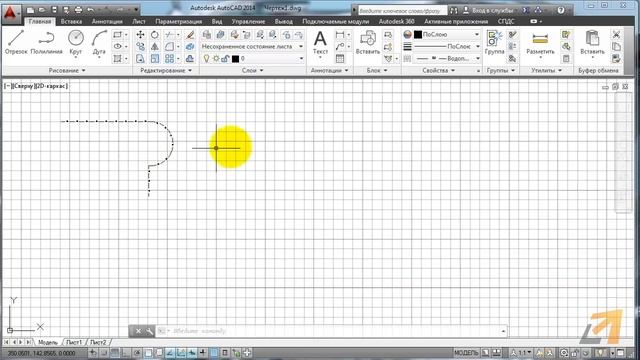Switch to the Лист2 layout tab
The image size is (640, 360).
click(98, 342)
